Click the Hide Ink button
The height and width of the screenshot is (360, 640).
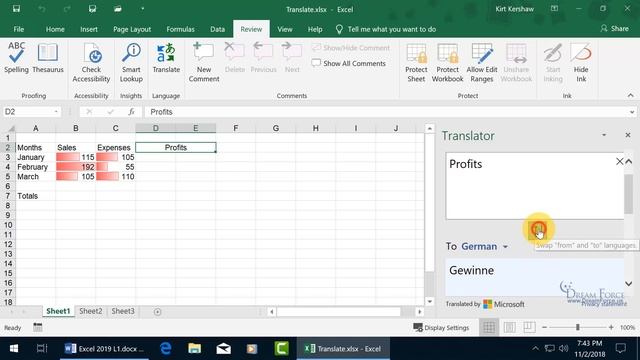pyautogui.click(x=581, y=62)
